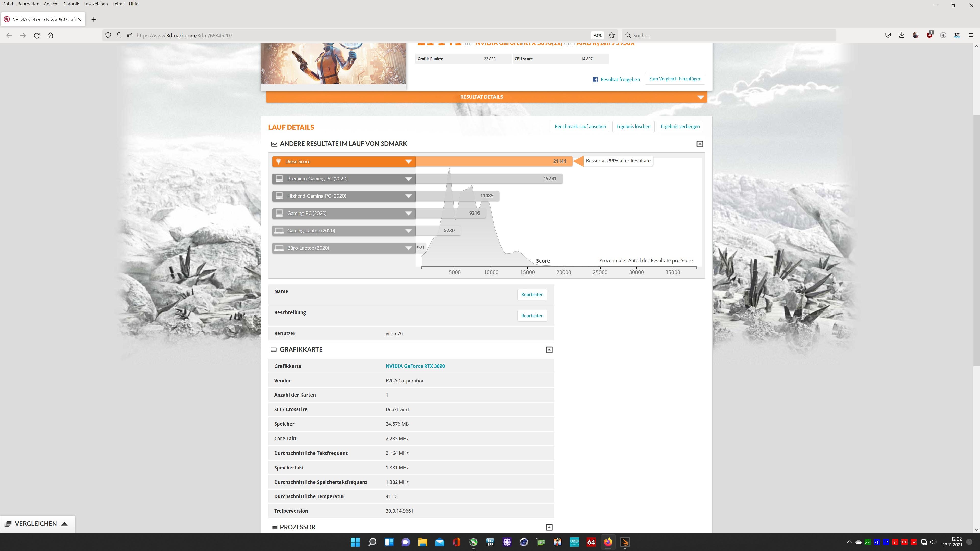
Task: Click the Benchmark-Lauf ansehen button
Action: point(580,126)
